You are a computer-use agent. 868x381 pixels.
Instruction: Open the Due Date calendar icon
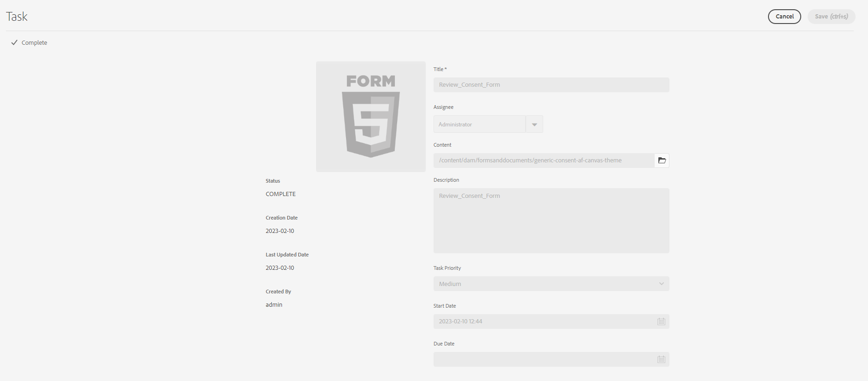(661, 359)
